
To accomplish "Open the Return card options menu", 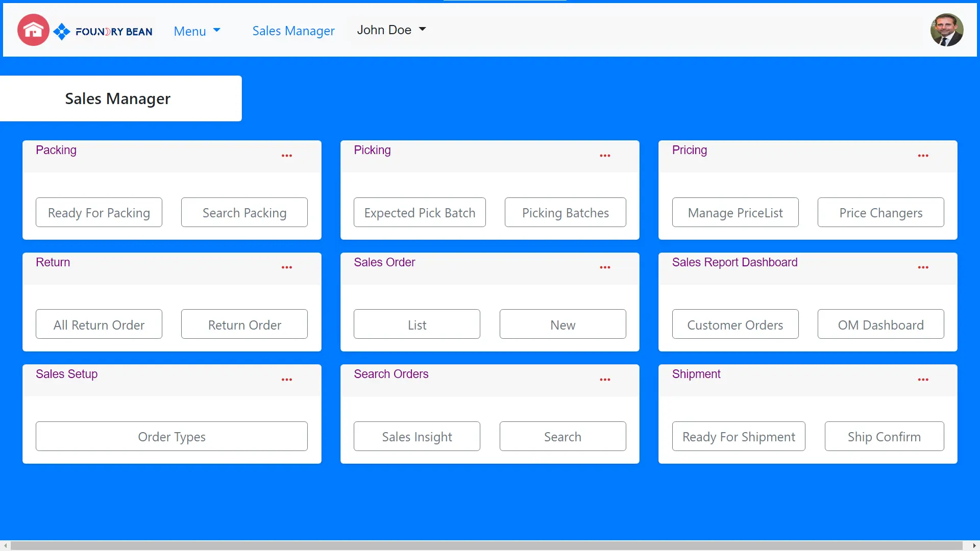I will [x=287, y=267].
